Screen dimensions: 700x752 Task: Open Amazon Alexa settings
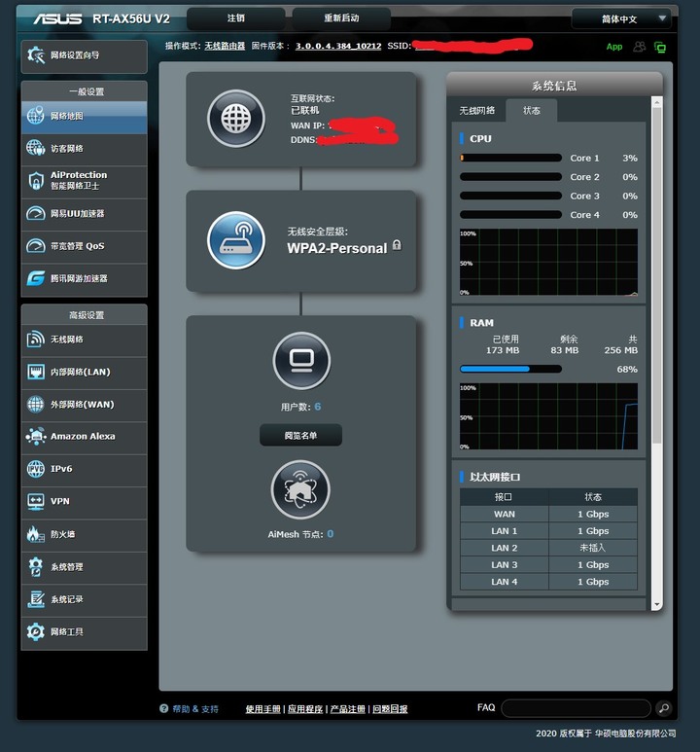pos(84,437)
